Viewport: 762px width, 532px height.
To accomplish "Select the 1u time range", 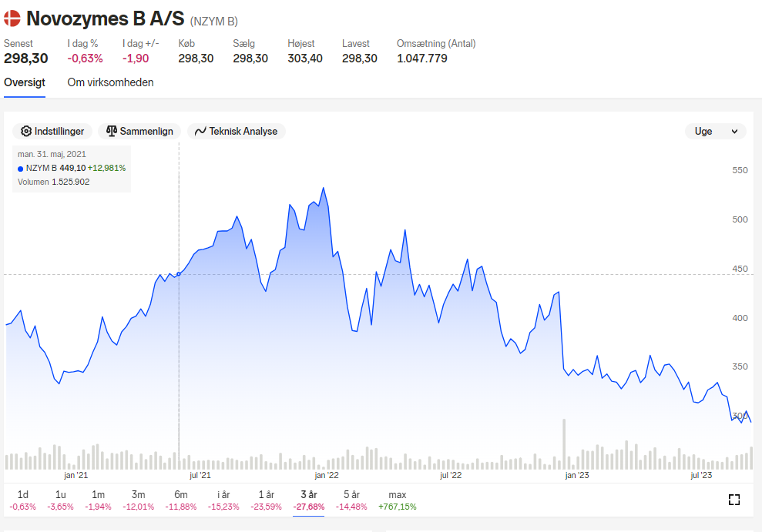I will pyautogui.click(x=60, y=500).
